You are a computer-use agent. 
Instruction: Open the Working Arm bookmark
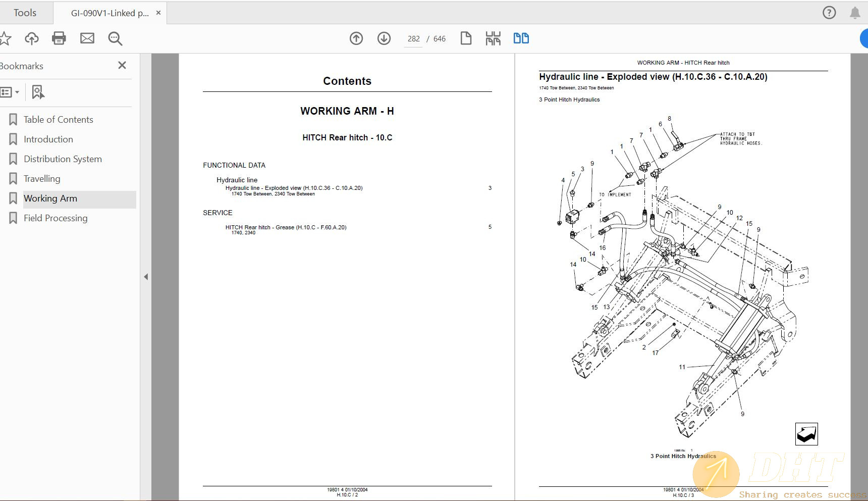50,198
